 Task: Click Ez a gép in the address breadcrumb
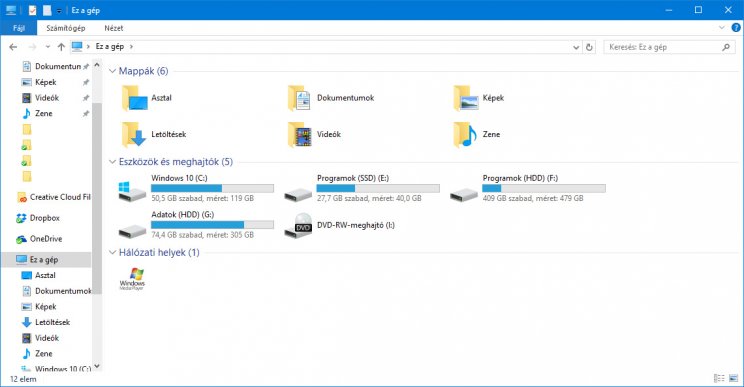(x=110, y=47)
